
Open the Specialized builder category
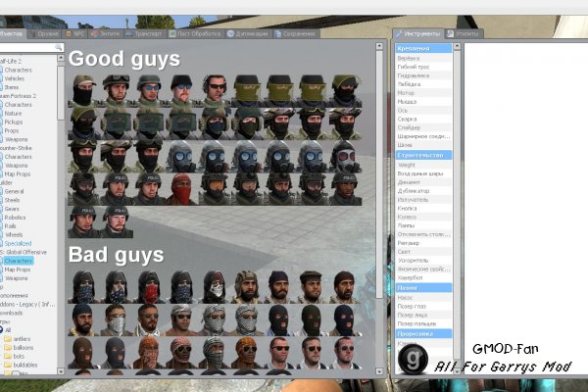[x=18, y=243]
